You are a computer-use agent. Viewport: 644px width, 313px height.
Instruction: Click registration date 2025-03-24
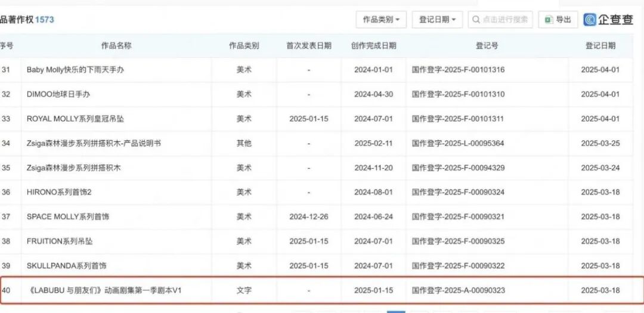[x=600, y=168]
